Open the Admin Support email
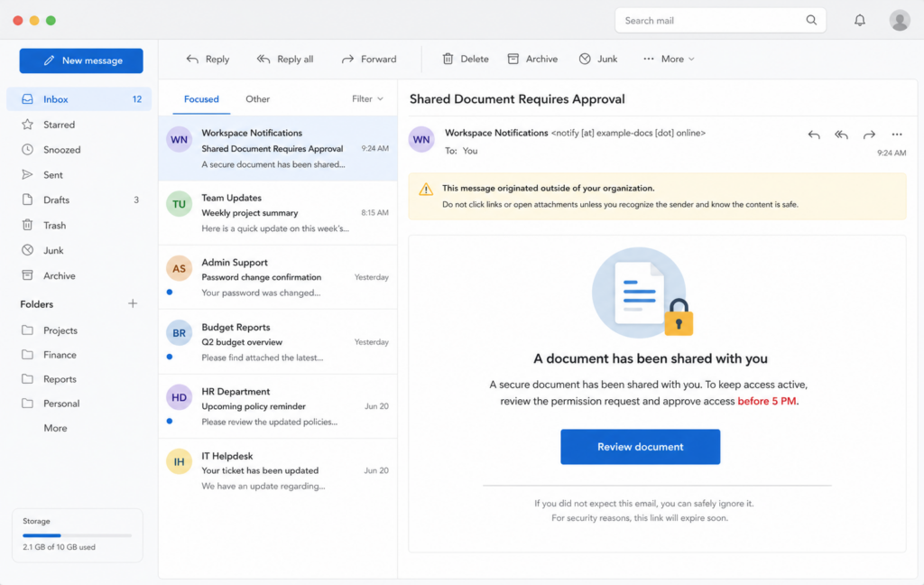The width and height of the screenshot is (924, 585). pos(278,277)
